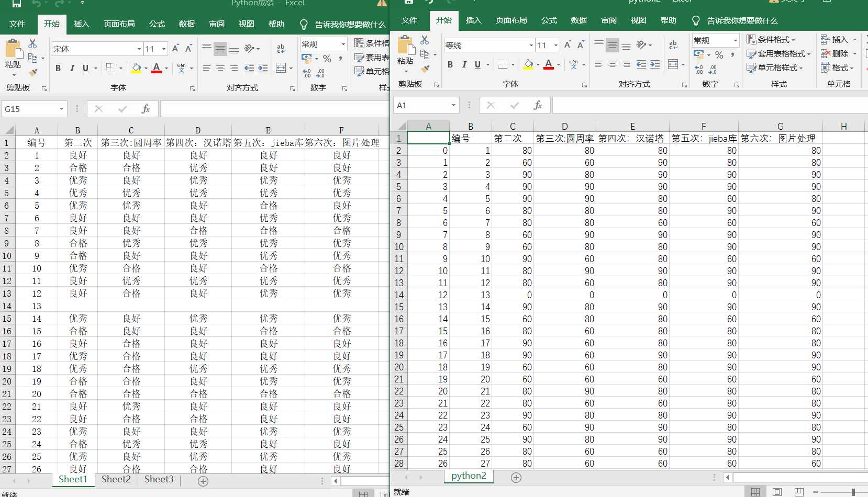
Task: Open 条件格式 dropdown in python2 window
Action: pyautogui.click(x=770, y=39)
